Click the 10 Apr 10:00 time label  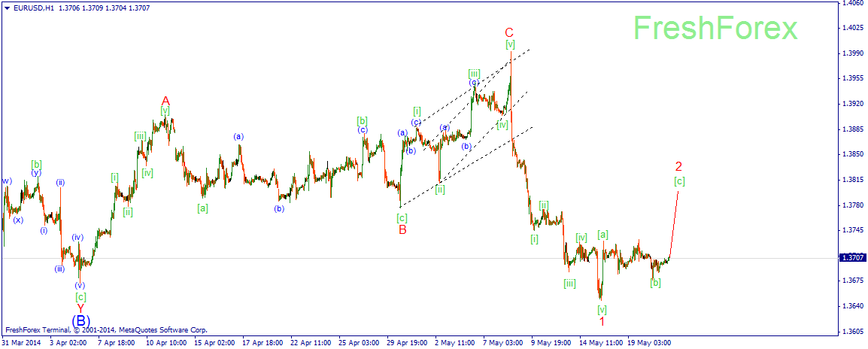click(x=166, y=342)
